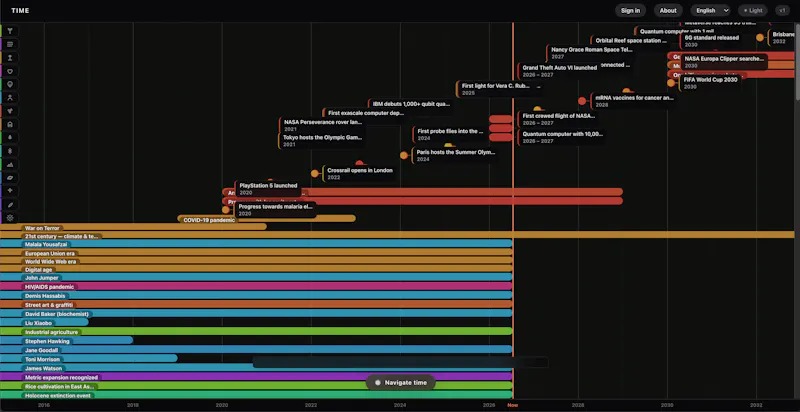This screenshot has height=412, width=800.
Task: Select the Stephen Hawking timeline bar
Action: [x=66, y=341]
